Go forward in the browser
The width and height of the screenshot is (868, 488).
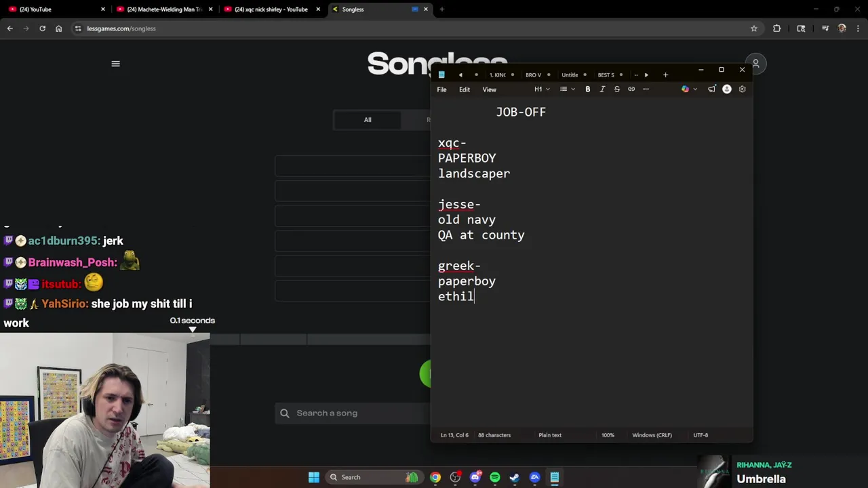26,28
